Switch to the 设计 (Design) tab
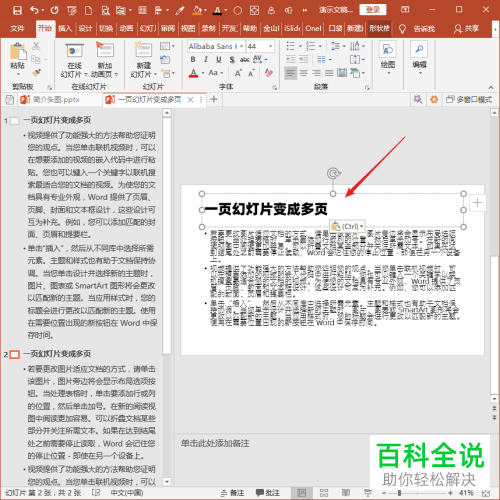This screenshot has height=500, width=500. [x=85, y=29]
